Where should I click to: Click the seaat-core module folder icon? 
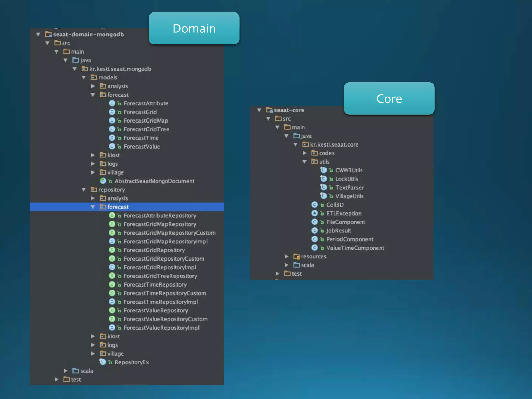point(269,110)
